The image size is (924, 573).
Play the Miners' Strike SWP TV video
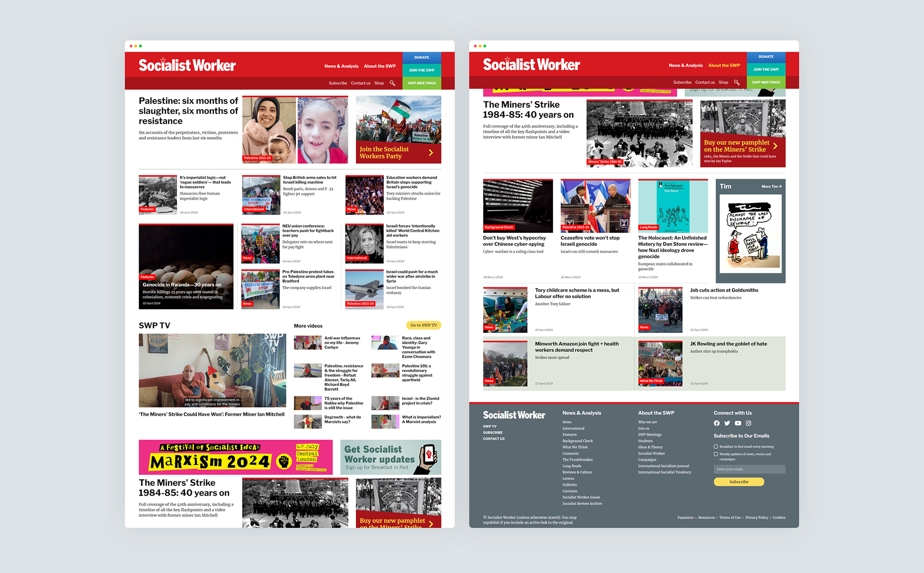[212, 370]
